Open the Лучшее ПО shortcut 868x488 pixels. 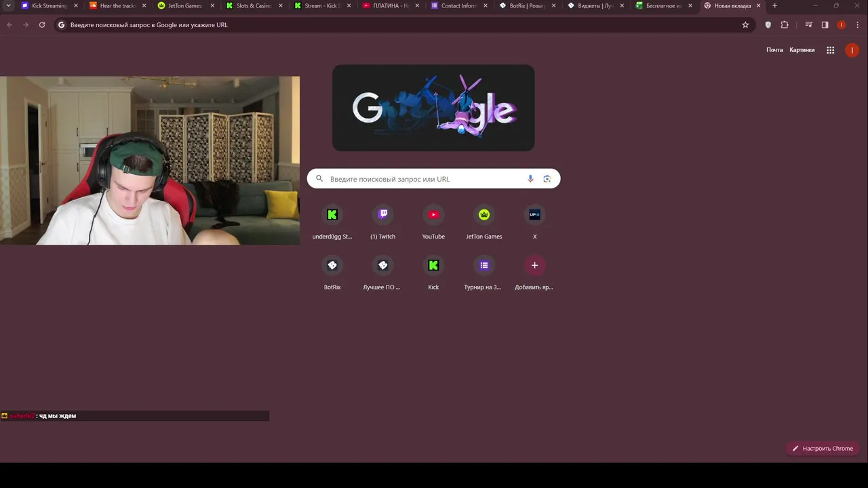[x=382, y=273]
